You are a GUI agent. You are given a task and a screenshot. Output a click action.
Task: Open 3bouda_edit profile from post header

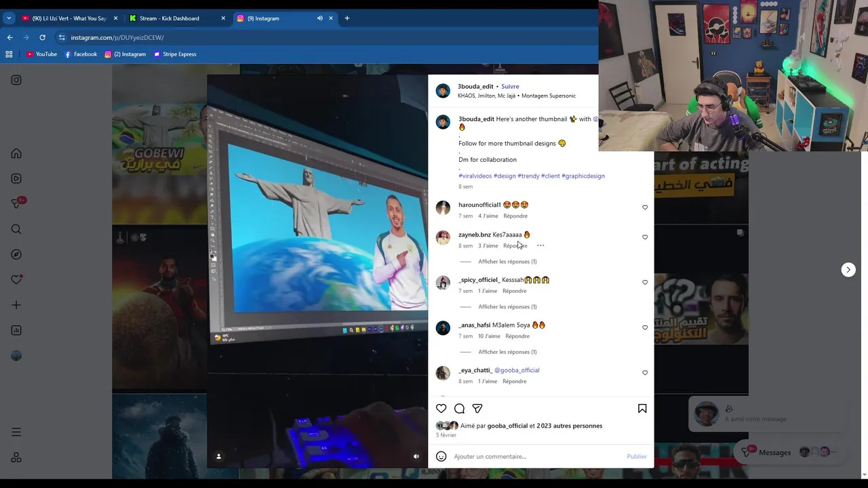(475, 87)
